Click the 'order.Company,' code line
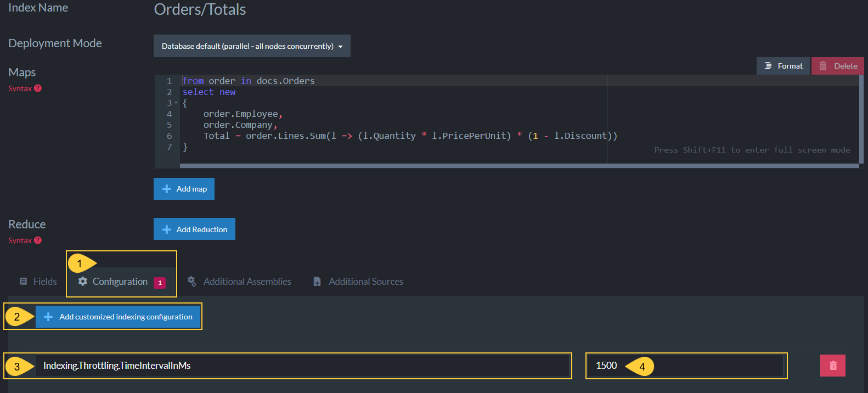 pyautogui.click(x=240, y=125)
